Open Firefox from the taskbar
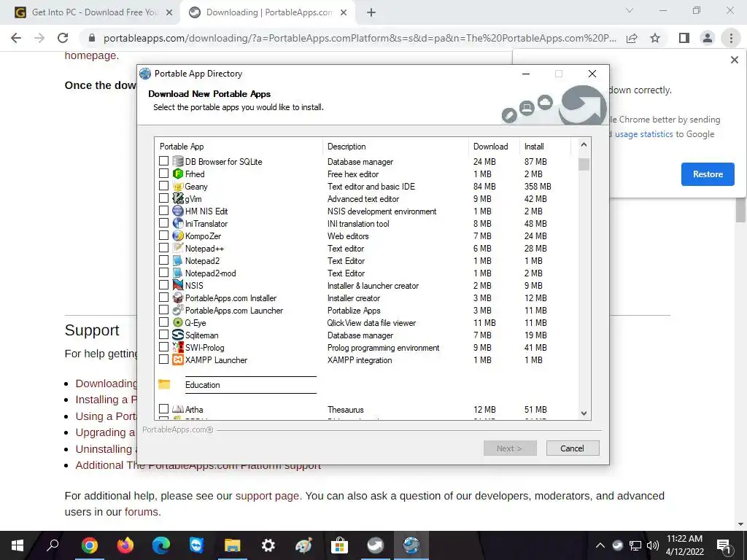Screen dimensions: 747x560 [125, 545]
